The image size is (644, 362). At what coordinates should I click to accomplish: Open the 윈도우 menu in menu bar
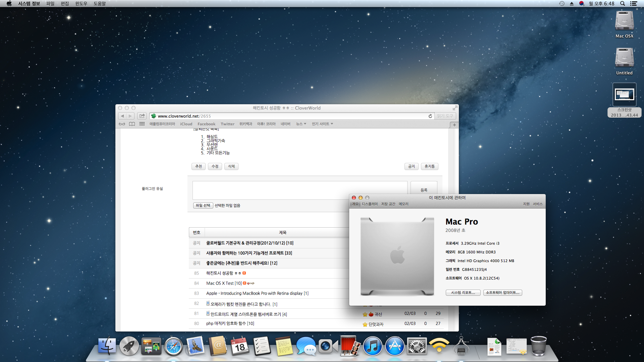coord(81,4)
